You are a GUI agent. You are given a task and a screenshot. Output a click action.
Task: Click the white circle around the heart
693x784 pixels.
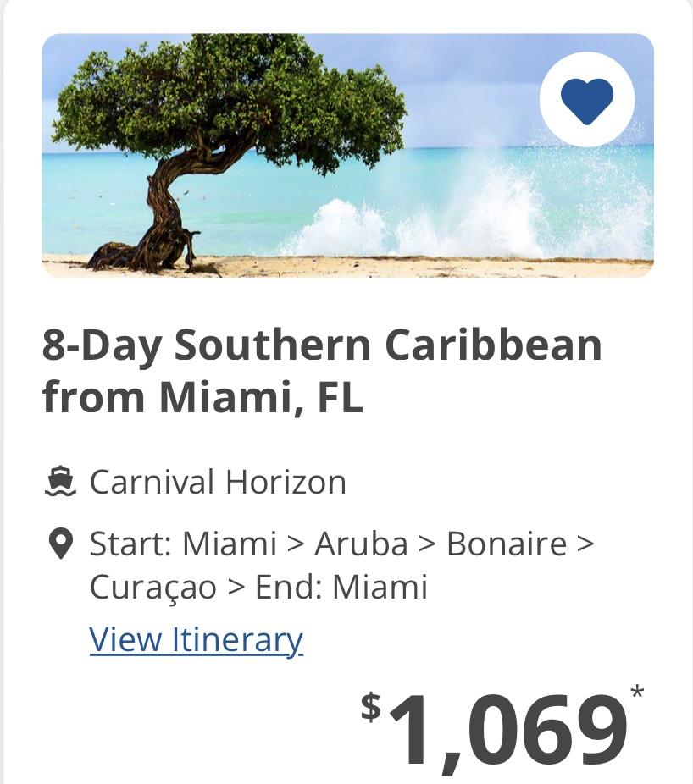[x=587, y=100]
